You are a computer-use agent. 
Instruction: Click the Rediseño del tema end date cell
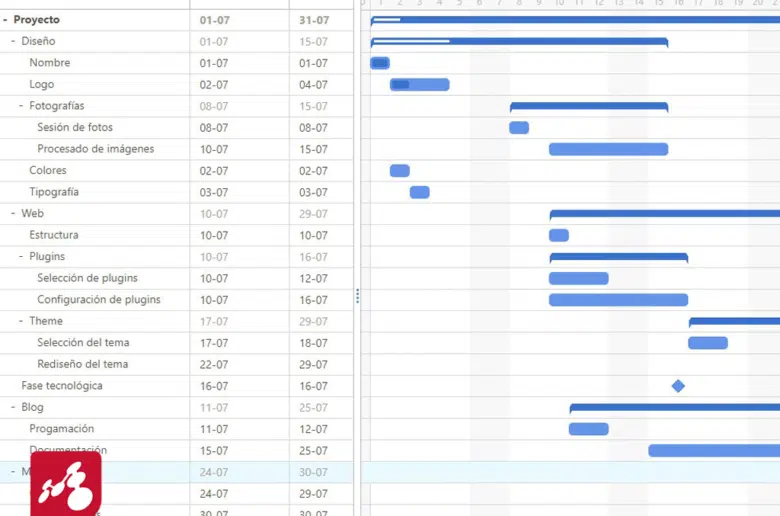pos(313,364)
